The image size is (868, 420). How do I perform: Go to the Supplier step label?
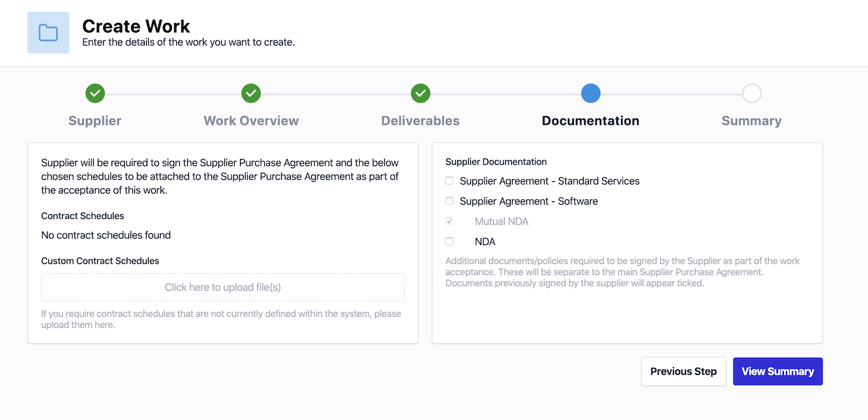coord(95,121)
